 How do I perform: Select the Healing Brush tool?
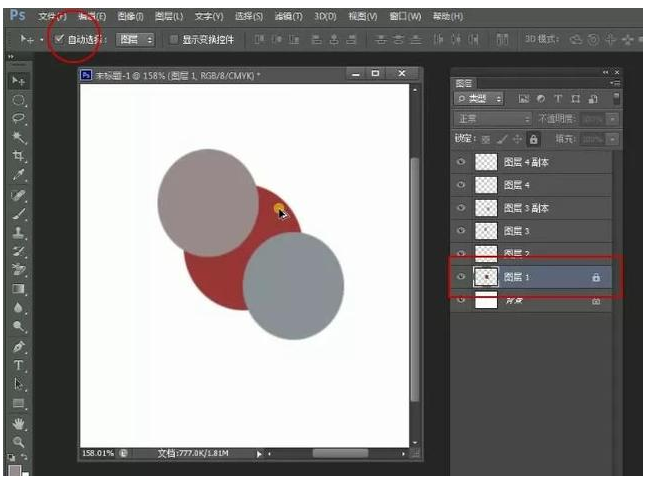click(x=19, y=195)
